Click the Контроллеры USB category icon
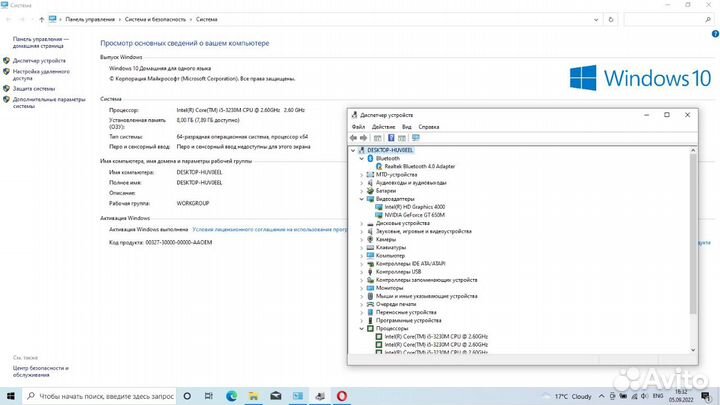The width and height of the screenshot is (720, 405). pyautogui.click(x=370, y=272)
